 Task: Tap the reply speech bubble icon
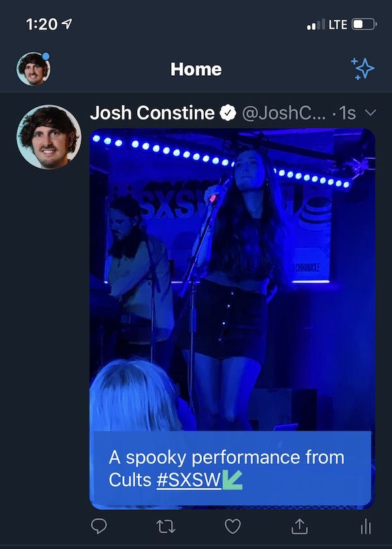coord(99,526)
